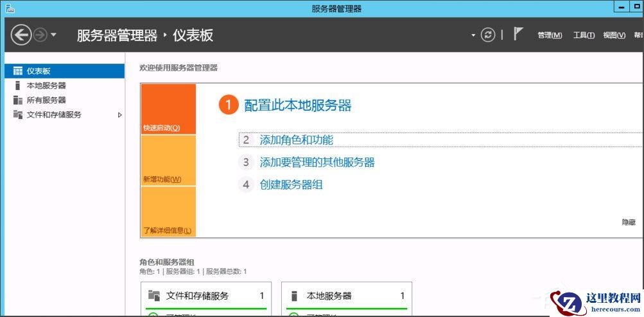The image size is (644, 317).
Task: Click 添加要管理的其他服务器 link
Action: (317, 162)
